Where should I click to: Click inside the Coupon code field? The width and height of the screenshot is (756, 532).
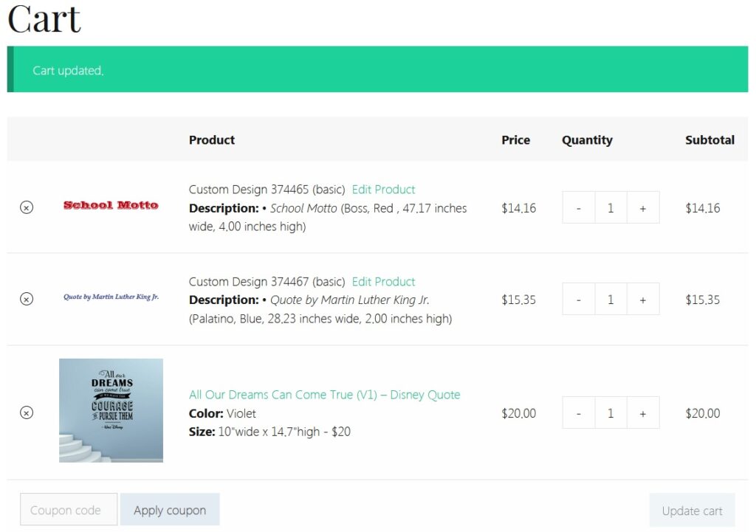tap(68, 509)
